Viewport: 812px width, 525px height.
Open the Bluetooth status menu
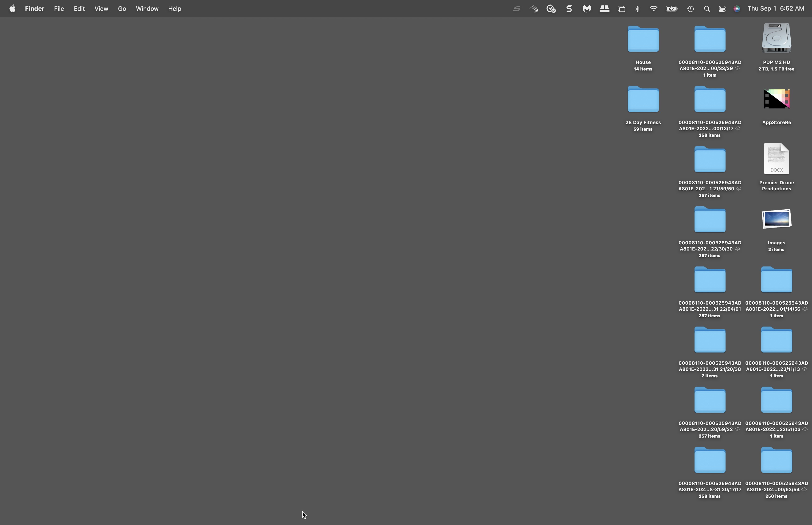(637, 8)
